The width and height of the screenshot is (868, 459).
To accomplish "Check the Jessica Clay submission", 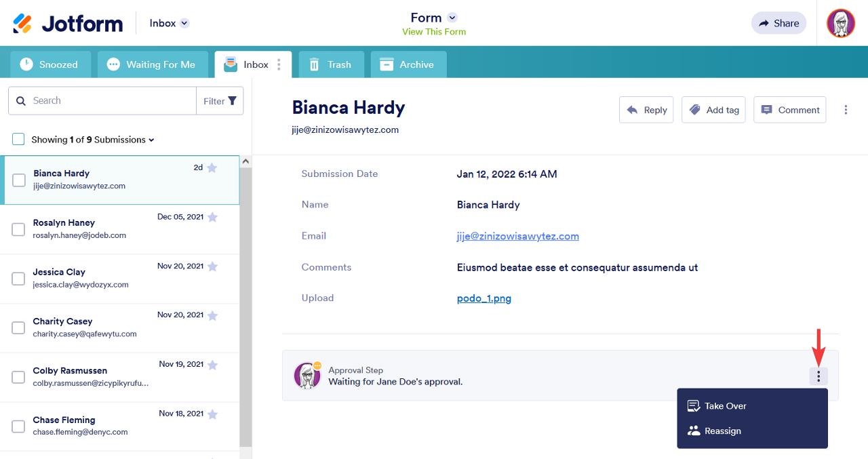I will click(19, 279).
